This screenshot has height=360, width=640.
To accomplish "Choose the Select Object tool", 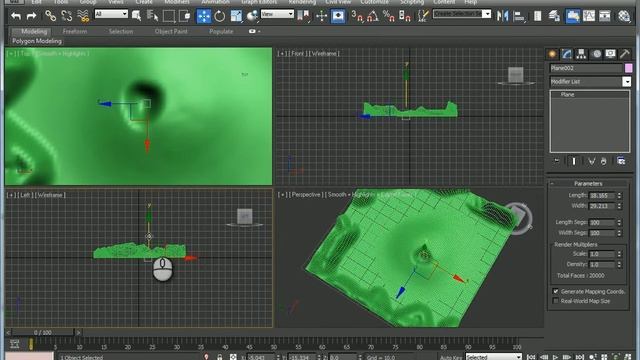I will point(137,16).
